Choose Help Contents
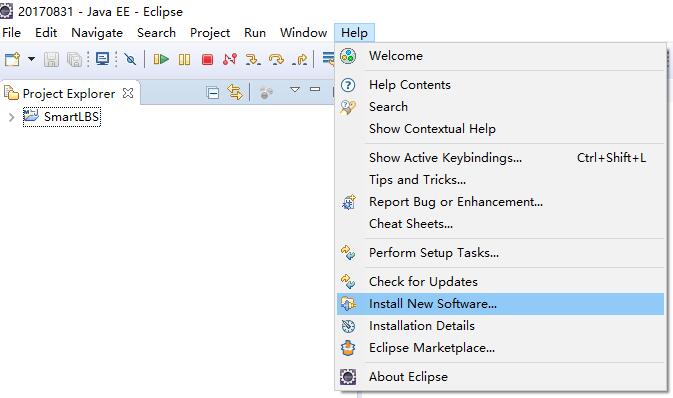The height and width of the screenshot is (398, 673). click(x=500, y=85)
